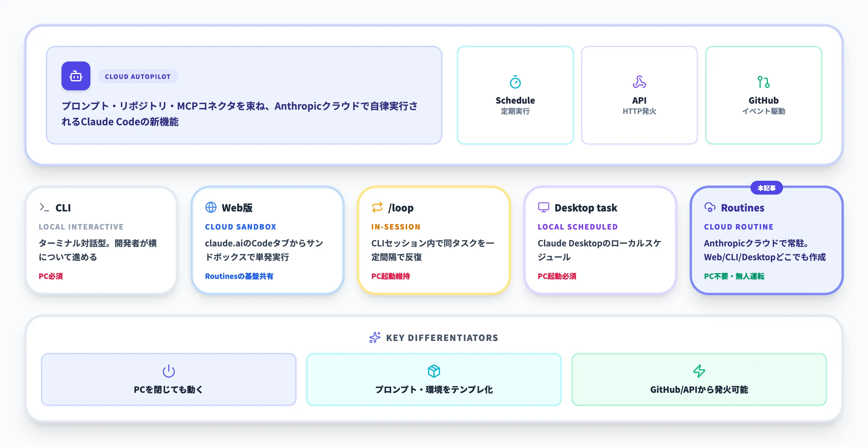Click the Web版 globe icon
The width and height of the screenshot is (868, 447).
pos(211,207)
